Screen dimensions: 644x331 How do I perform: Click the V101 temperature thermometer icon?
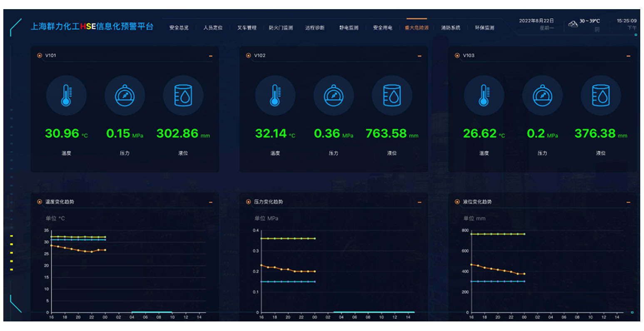(66, 95)
